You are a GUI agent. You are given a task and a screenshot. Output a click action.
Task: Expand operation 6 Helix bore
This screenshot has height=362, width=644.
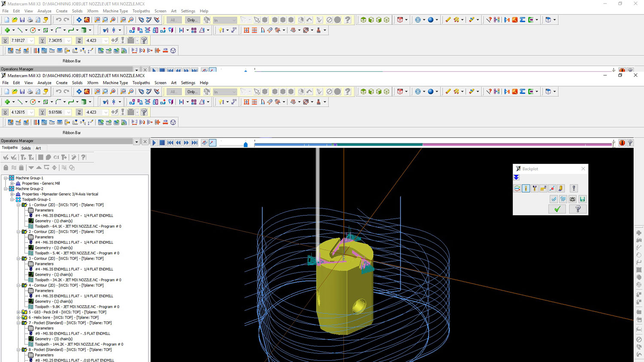(x=19, y=317)
